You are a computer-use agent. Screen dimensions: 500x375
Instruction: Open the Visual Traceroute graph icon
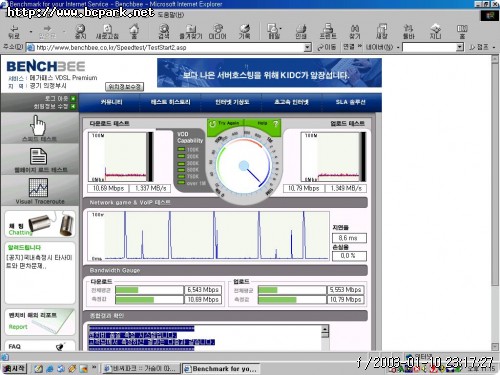coord(38,187)
